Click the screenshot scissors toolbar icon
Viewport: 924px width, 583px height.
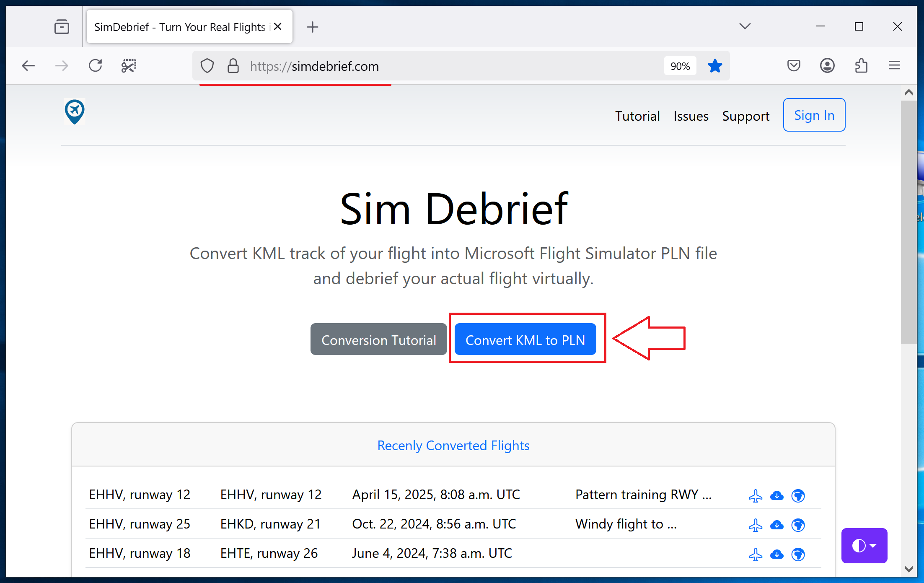[129, 66]
